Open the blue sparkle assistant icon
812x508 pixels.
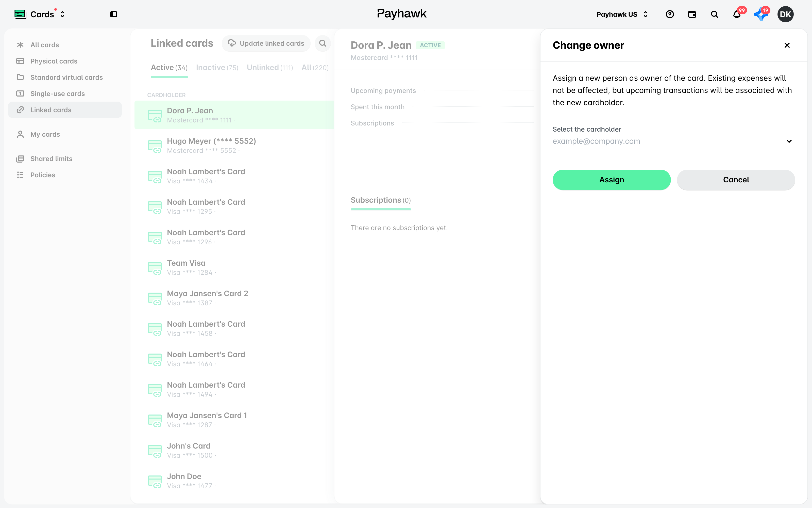pos(761,14)
